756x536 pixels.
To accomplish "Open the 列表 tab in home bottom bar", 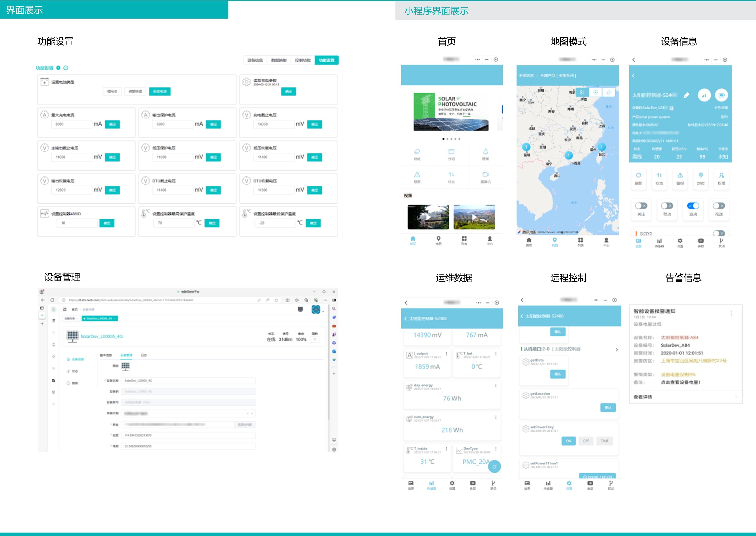I will tap(464, 241).
